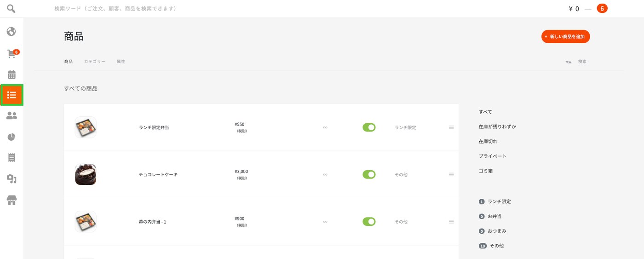Select the highlighted product list sidebar icon
The image size is (644, 259).
tap(11, 95)
